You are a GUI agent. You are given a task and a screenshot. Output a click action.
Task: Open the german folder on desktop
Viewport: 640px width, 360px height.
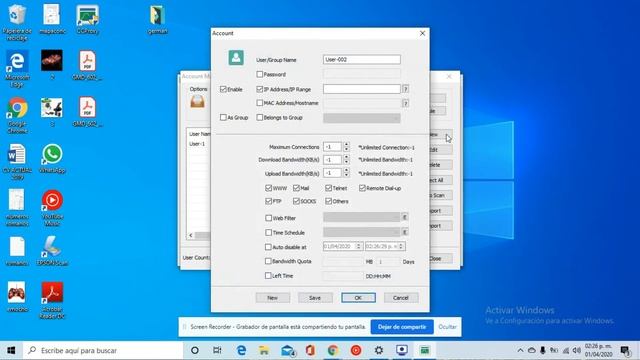coord(158,19)
